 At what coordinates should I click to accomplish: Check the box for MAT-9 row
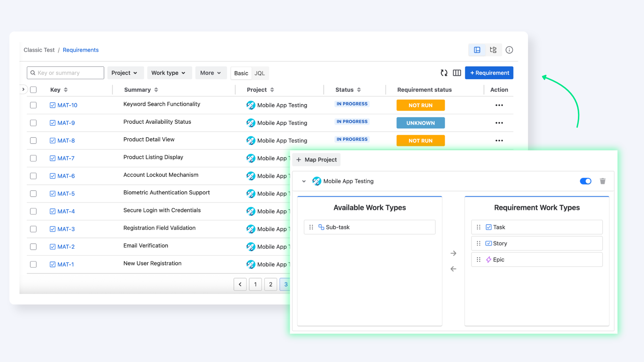pos(33,123)
